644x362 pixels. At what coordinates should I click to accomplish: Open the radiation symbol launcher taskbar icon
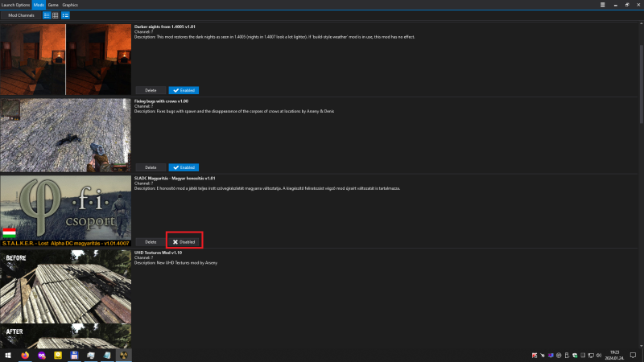(124, 356)
